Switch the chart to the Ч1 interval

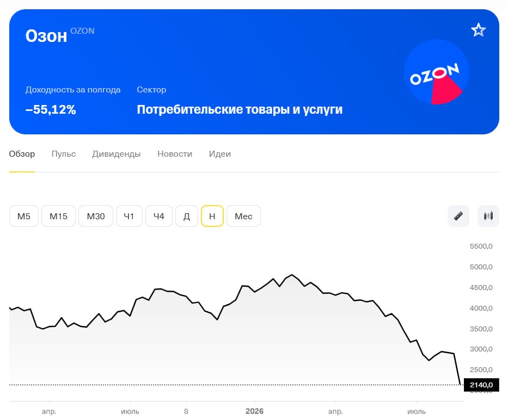click(129, 216)
